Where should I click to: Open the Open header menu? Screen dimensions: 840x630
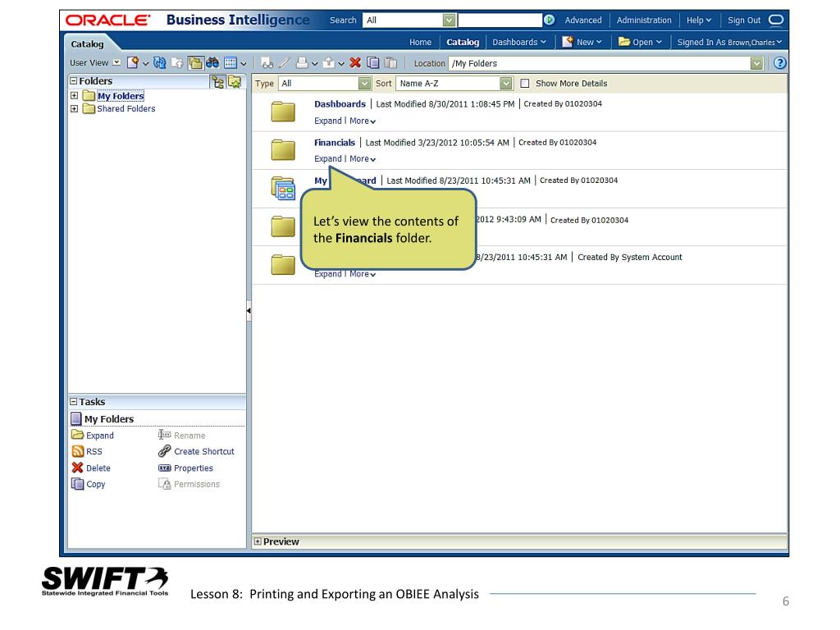tap(640, 42)
